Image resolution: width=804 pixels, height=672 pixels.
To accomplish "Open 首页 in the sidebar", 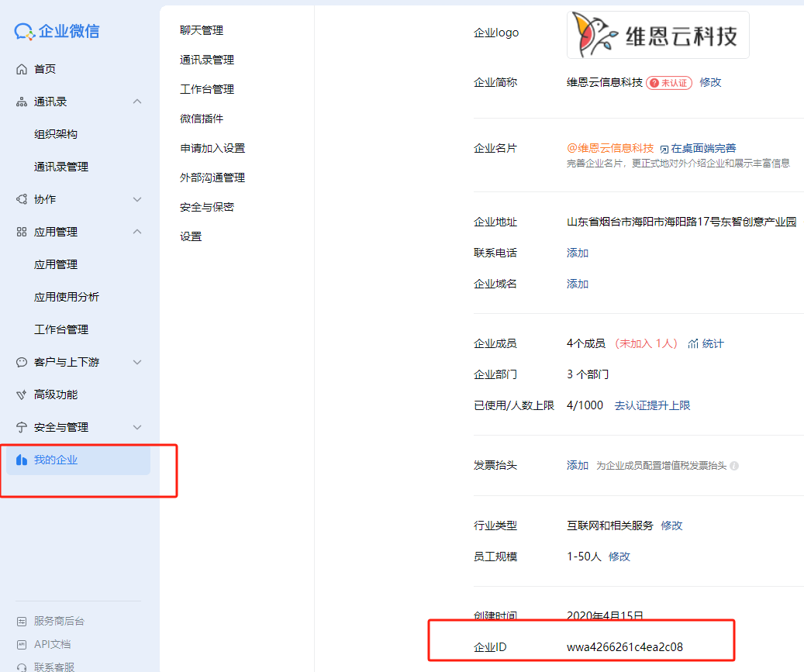I will (45, 69).
